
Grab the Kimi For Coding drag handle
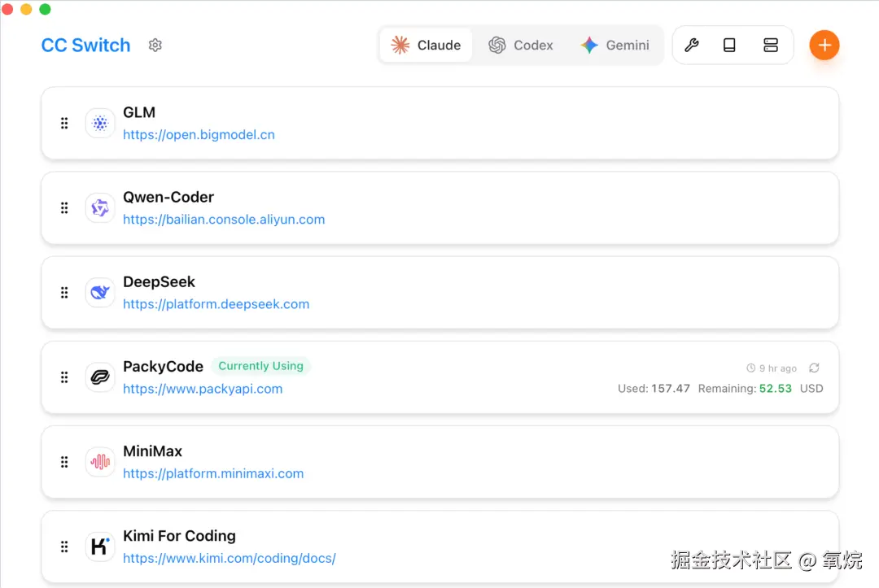(x=64, y=546)
